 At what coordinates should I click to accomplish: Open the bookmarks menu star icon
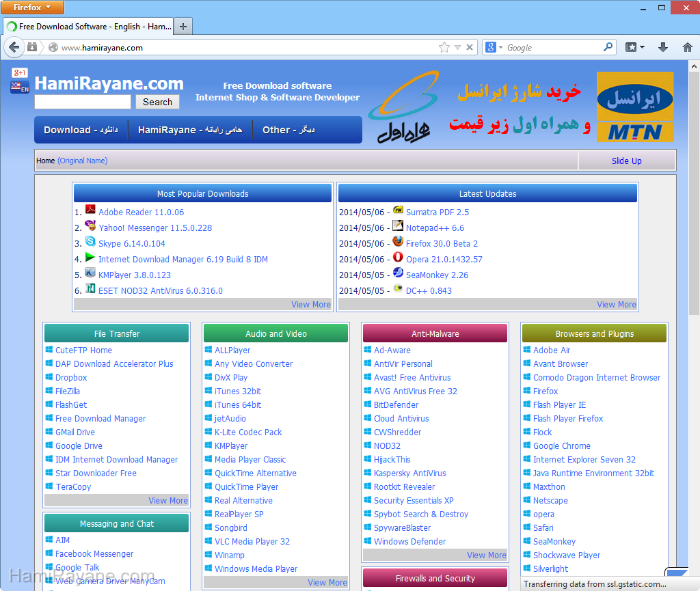click(x=631, y=47)
